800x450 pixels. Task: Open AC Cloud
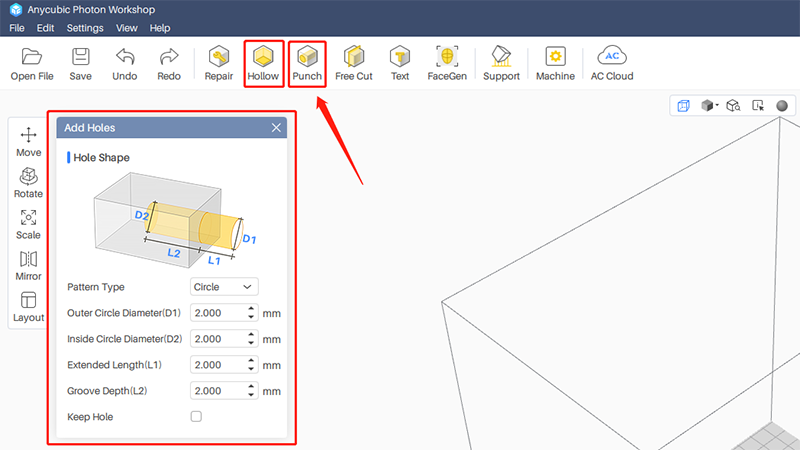pos(612,64)
